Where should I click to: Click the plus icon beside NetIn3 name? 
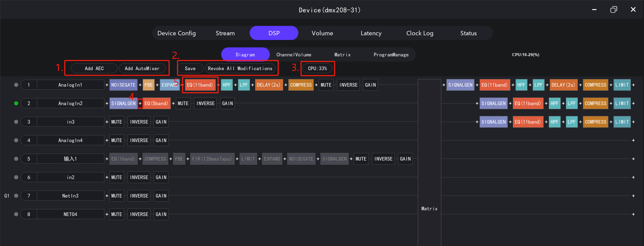tap(107, 196)
